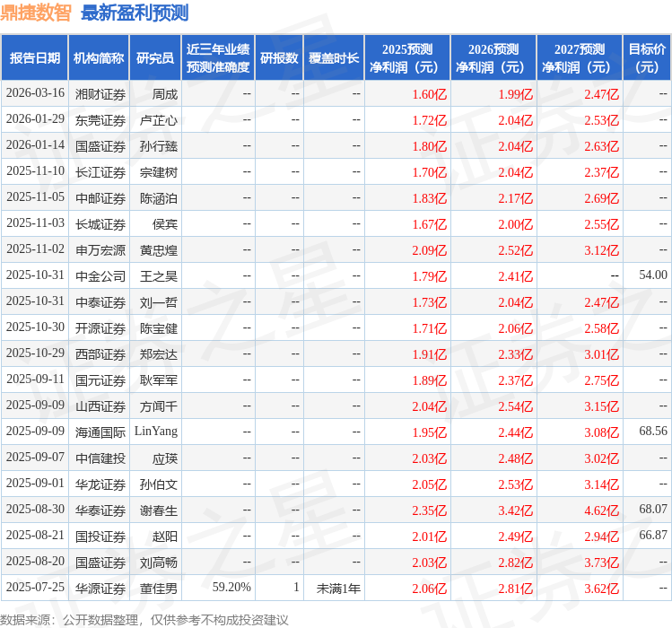Click the 2025-07-25 report date cell
The width and height of the screenshot is (672, 628).
tap(35, 588)
